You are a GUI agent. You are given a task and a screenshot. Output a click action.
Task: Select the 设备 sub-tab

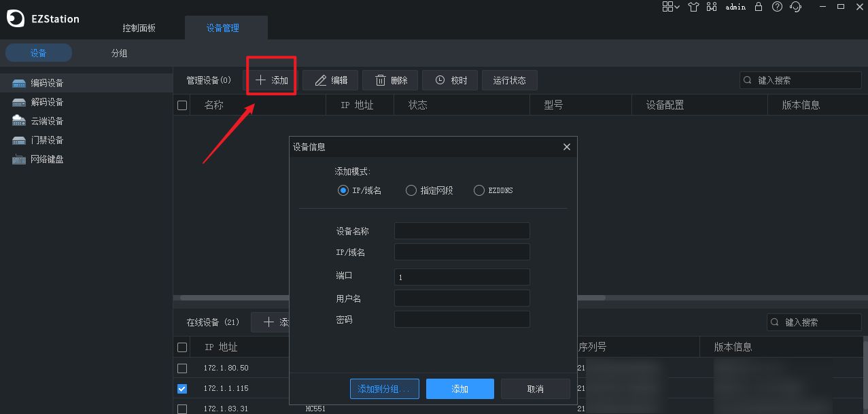pos(39,53)
